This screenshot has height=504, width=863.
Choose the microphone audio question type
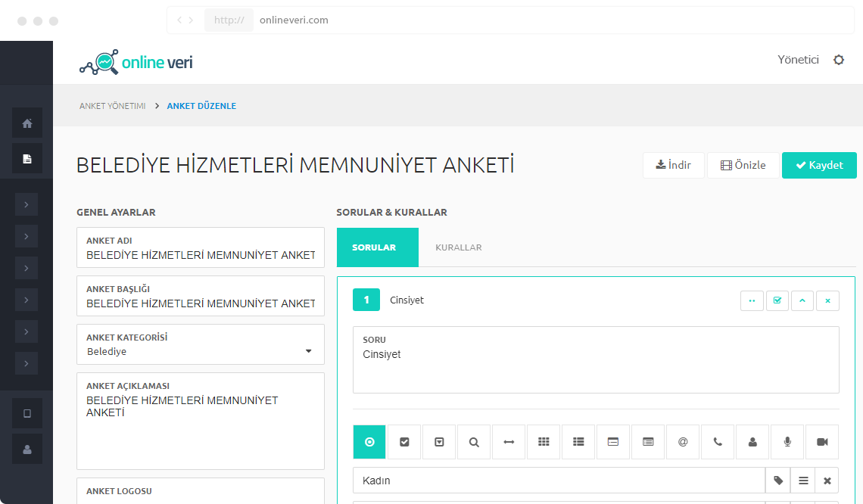[x=787, y=442]
